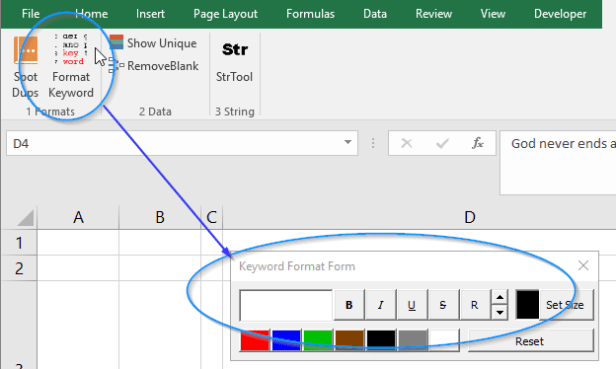
Task: Toggle Italic in Keyword Format Form
Action: 380,305
